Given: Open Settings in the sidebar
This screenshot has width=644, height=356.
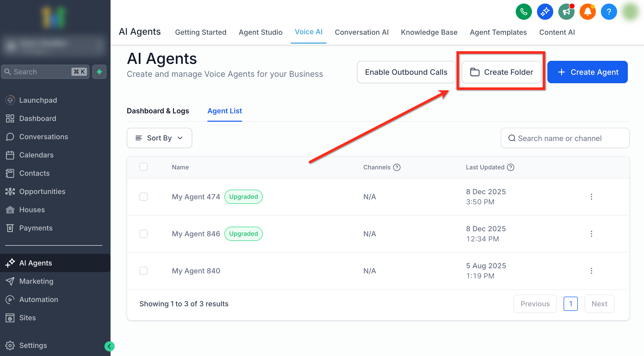Looking at the screenshot, I should pyautogui.click(x=33, y=345).
